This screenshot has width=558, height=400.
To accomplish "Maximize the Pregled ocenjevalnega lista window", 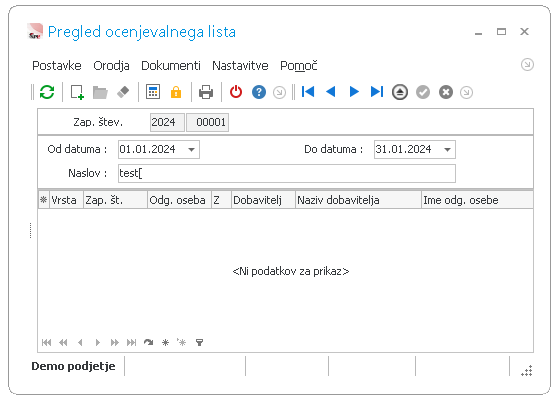I will [x=501, y=32].
